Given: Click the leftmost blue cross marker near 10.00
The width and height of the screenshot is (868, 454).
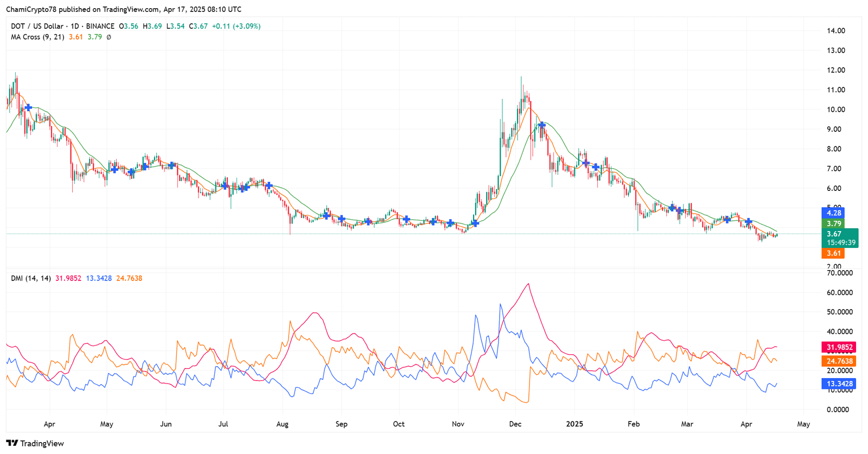Looking at the screenshot, I should pos(28,108).
